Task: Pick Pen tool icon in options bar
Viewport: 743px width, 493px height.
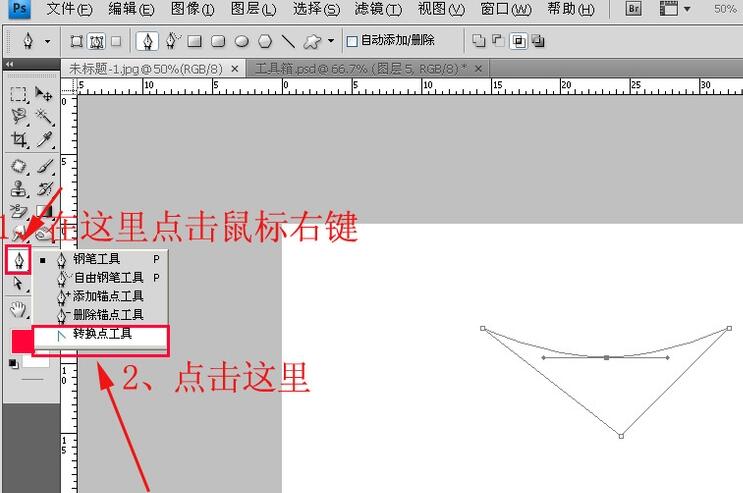Action: pos(147,41)
